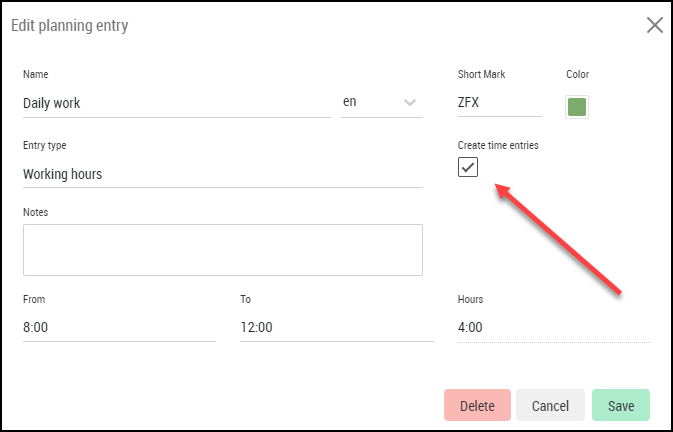
Task: Open the Entry type Working hours selector
Action: (x=223, y=175)
